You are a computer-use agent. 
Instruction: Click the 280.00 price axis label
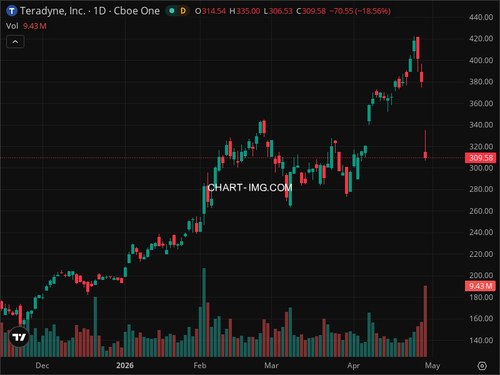point(481,189)
